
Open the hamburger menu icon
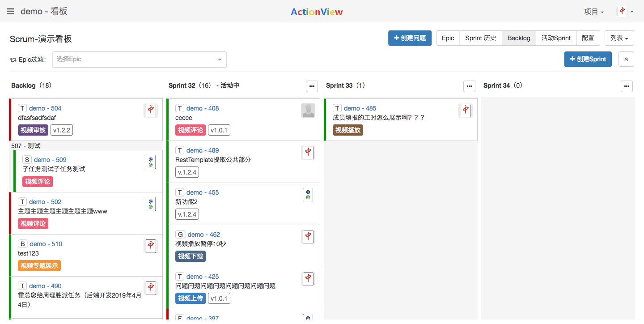(x=10, y=12)
